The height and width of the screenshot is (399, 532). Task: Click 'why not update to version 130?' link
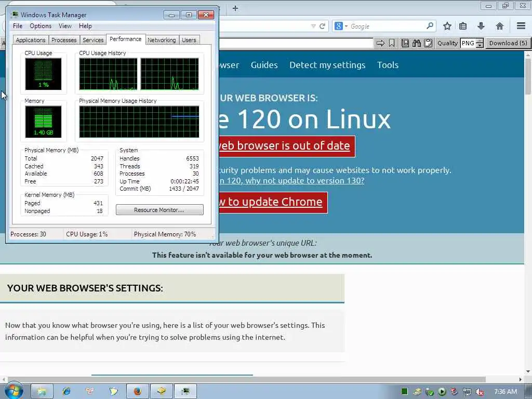(305, 180)
